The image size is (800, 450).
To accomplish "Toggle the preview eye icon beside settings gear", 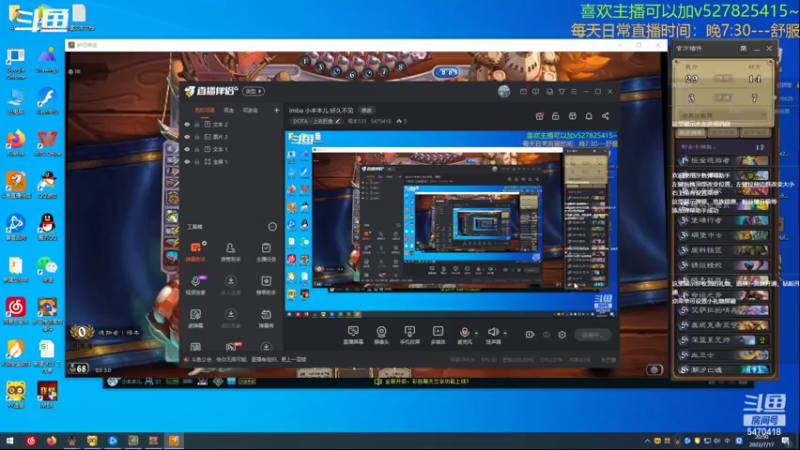I will pyautogui.click(x=546, y=335).
